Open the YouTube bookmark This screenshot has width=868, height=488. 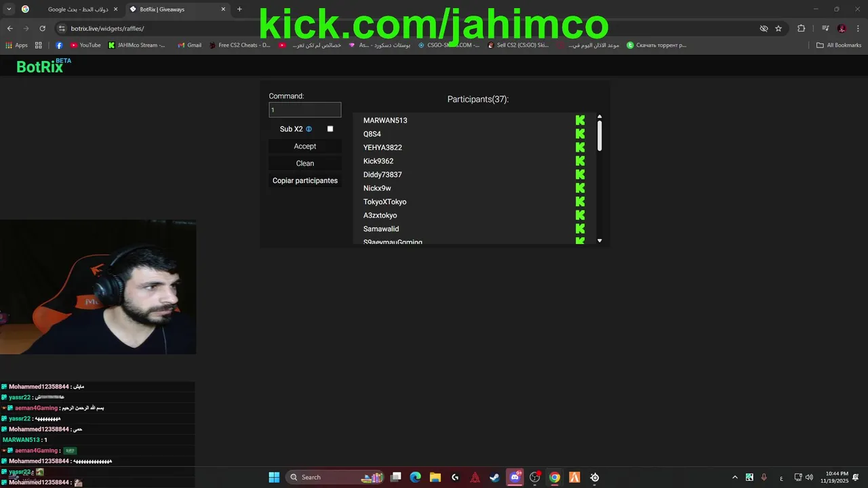(x=85, y=45)
